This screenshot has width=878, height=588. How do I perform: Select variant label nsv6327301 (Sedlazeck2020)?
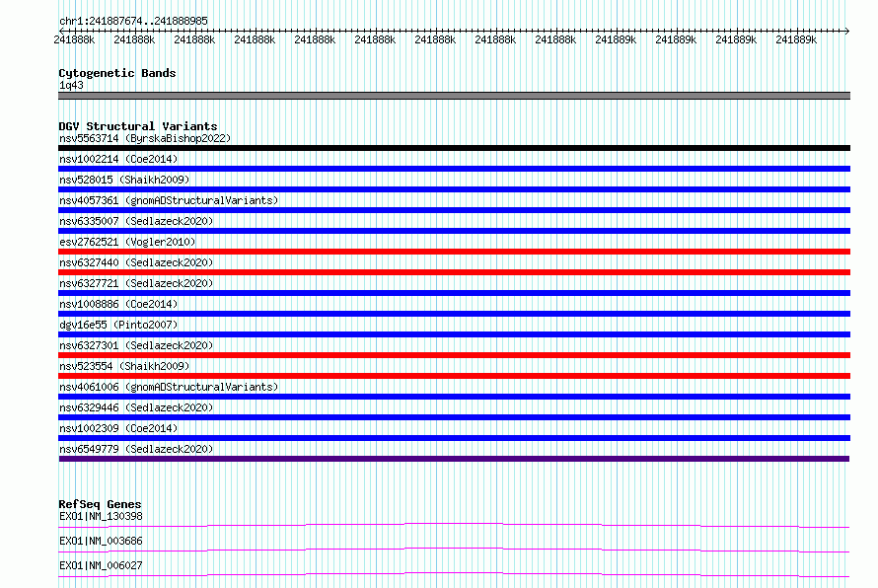point(136,345)
